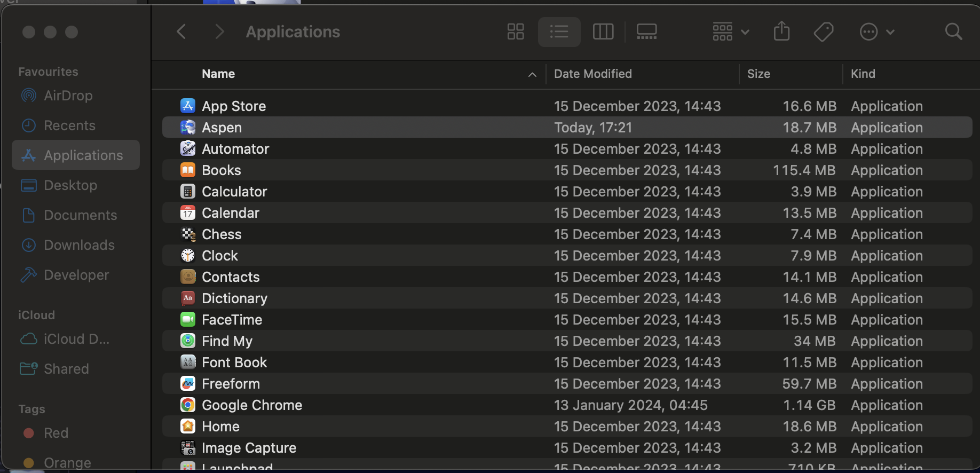The height and width of the screenshot is (473, 980).
Task: Click the Edit Tags icon
Action: [824, 32]
